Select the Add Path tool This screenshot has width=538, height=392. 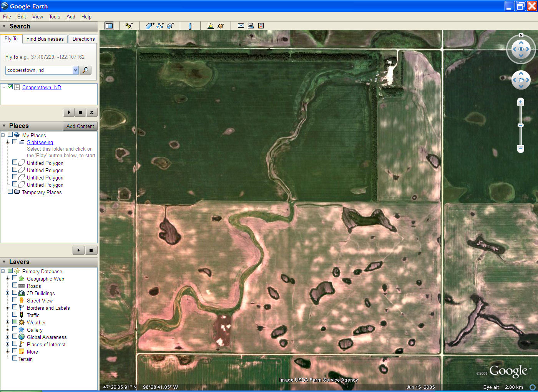(x=160, y=26)
